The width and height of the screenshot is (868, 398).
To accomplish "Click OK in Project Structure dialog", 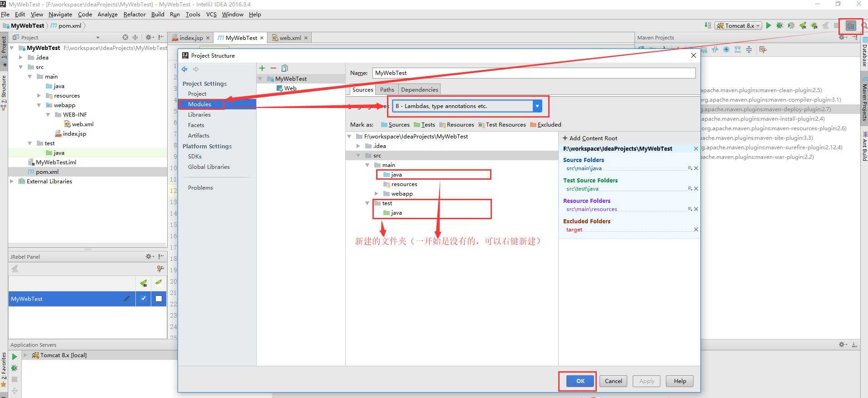I will 580,381.
